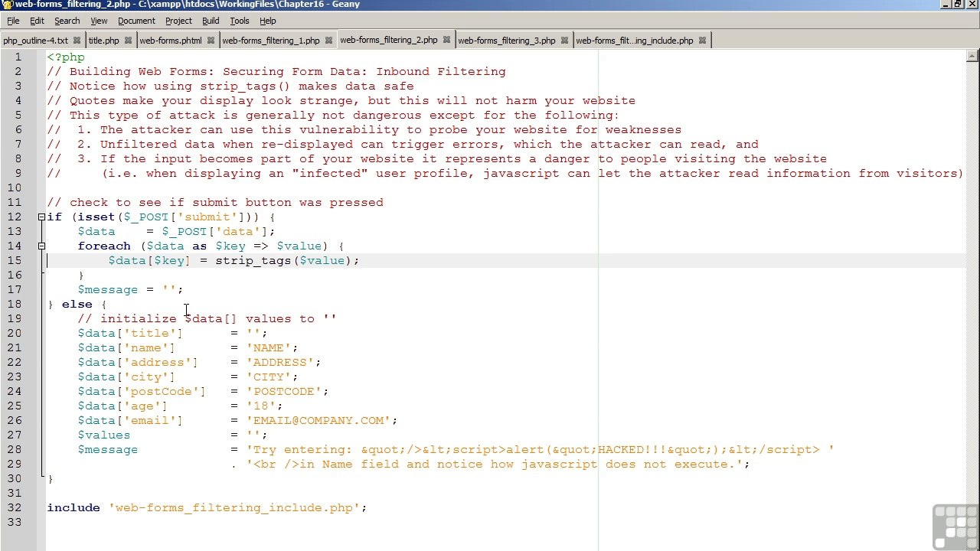Viewport: 980px width, 551px height.
Task: Open the Help menu
Action: click(267, 21)
